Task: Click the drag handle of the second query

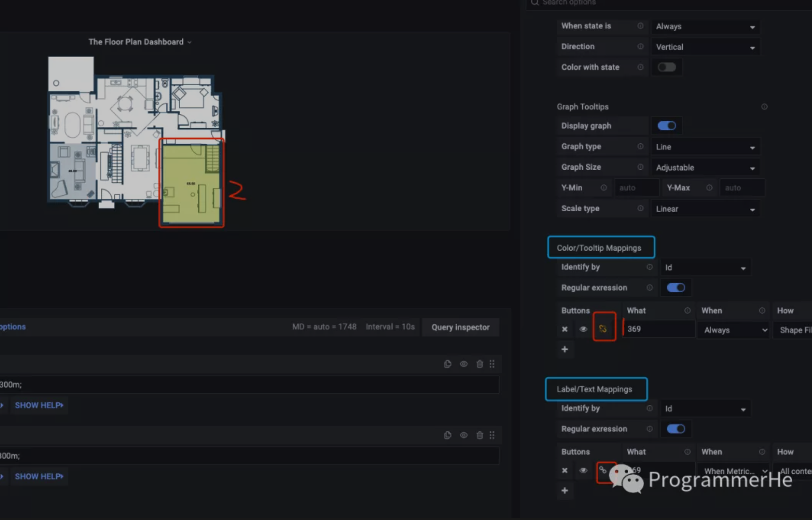Action: tap(492, 435)
